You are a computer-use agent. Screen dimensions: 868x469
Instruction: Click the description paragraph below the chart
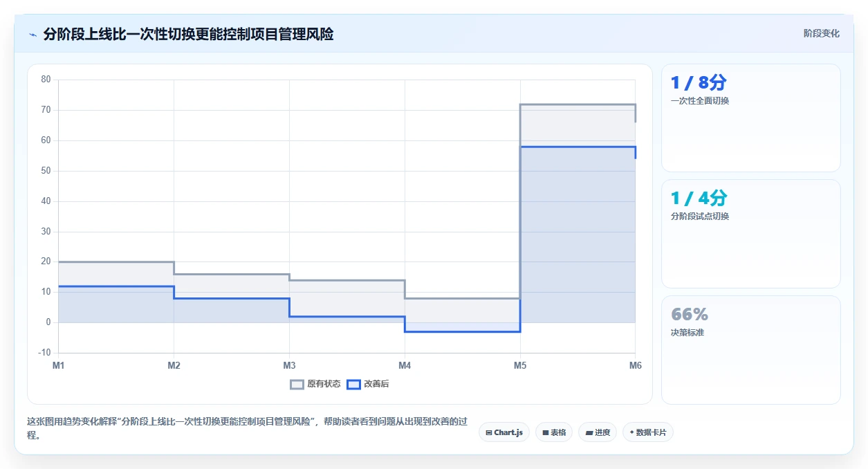click(247, 428)
